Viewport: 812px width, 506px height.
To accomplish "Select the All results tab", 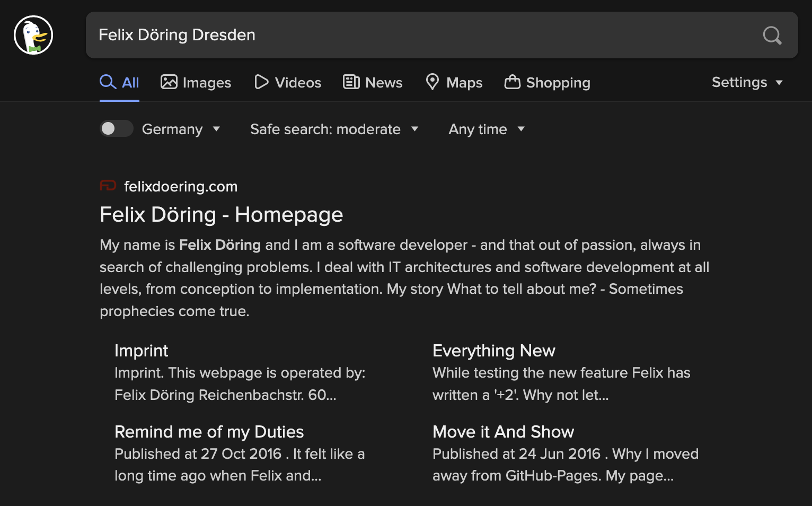I will point(119,82).
